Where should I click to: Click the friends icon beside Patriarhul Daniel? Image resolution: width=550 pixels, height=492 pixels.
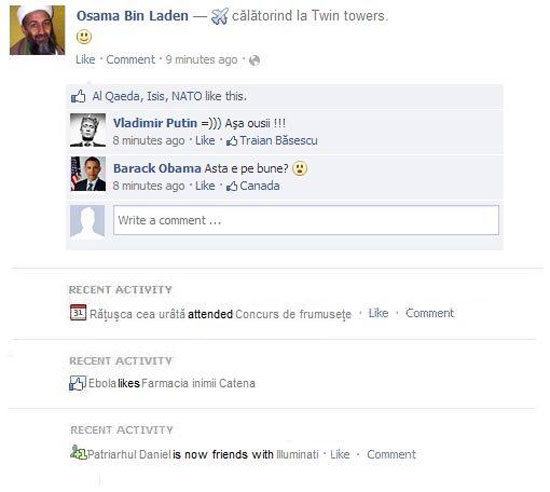click(78, 452)
